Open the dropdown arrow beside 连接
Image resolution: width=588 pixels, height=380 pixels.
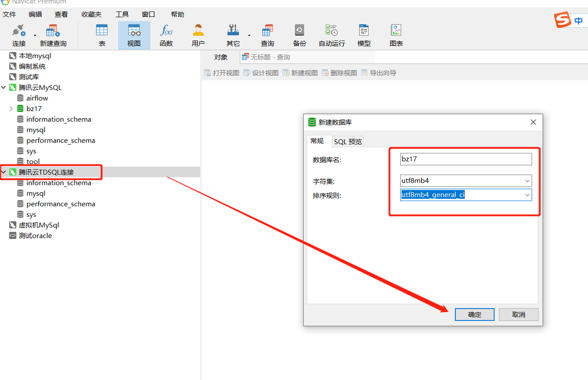(x=35, y=35)
